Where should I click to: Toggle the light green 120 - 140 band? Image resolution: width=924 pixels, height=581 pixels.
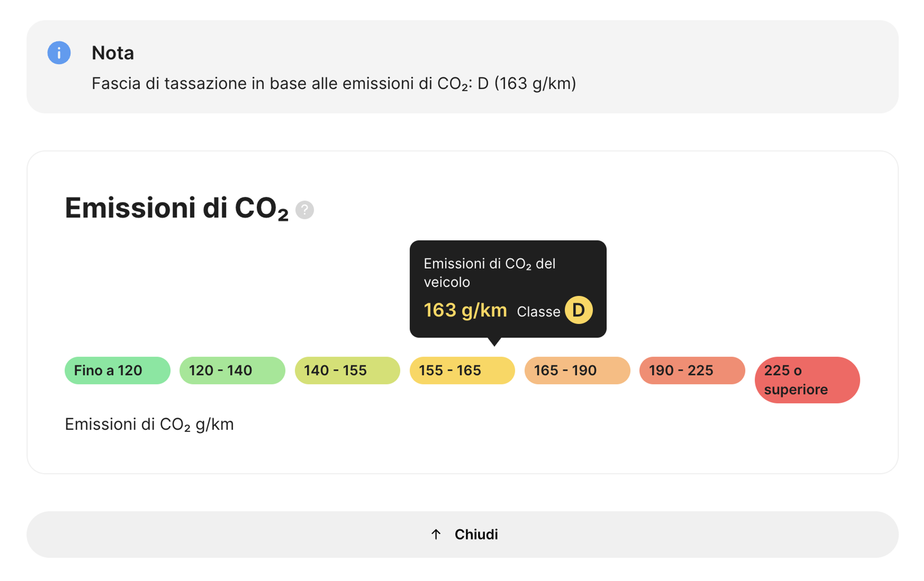click(232, 370)
